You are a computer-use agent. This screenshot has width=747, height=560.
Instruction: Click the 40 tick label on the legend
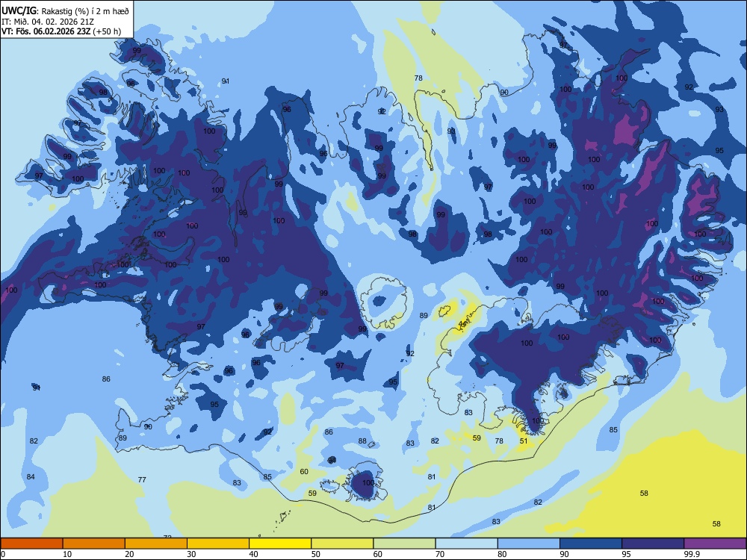(253, 554)
